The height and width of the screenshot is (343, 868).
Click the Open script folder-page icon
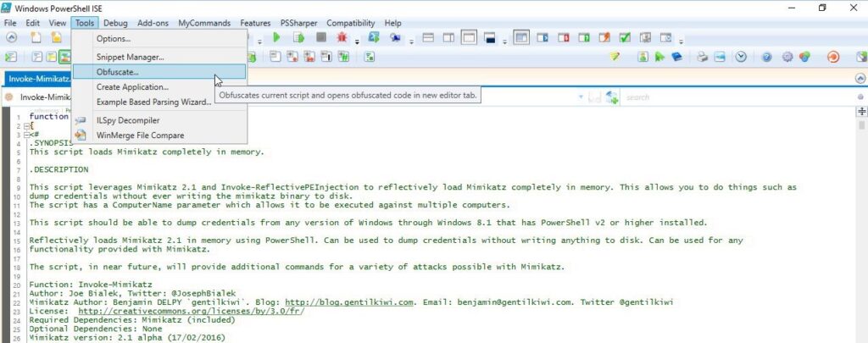(57, 37)
